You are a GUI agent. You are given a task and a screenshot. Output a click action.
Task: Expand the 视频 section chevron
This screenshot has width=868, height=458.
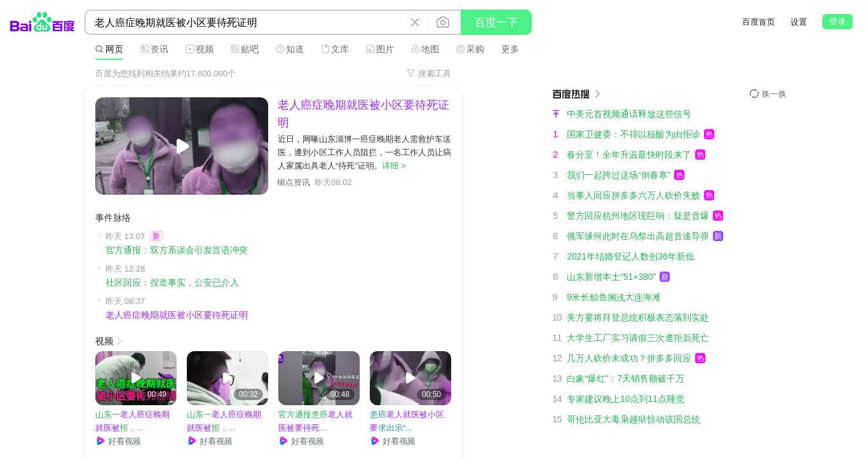point(119,342)
